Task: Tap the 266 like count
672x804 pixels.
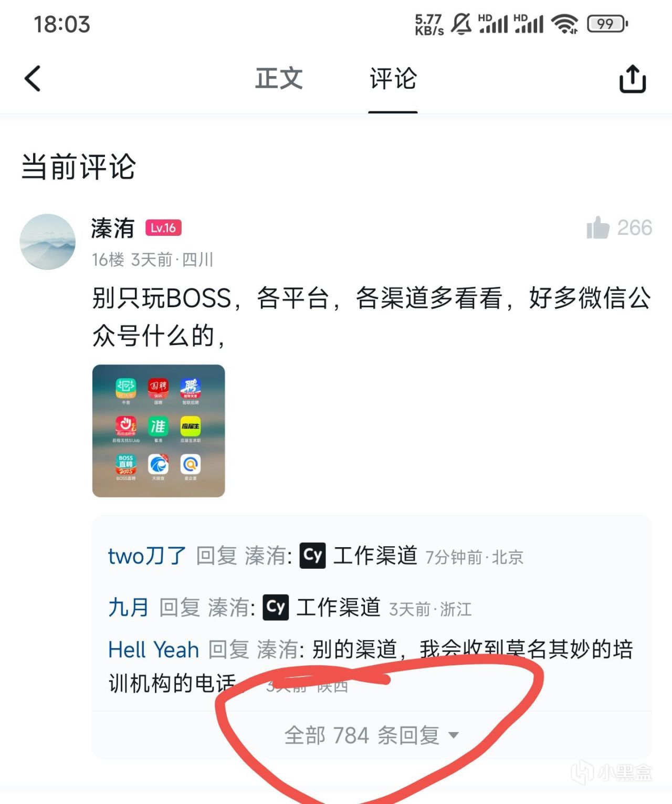Action: (635, 227)
